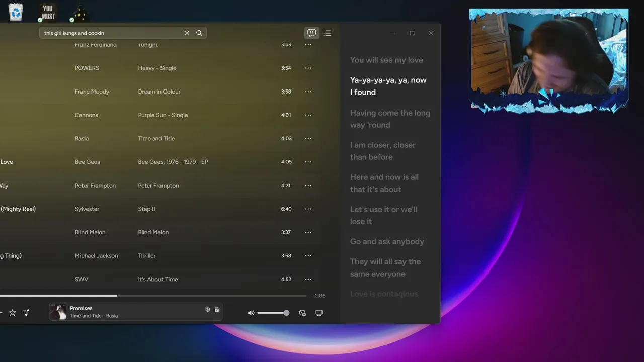Open more options for the POWERS track

(x=308, y=68)
